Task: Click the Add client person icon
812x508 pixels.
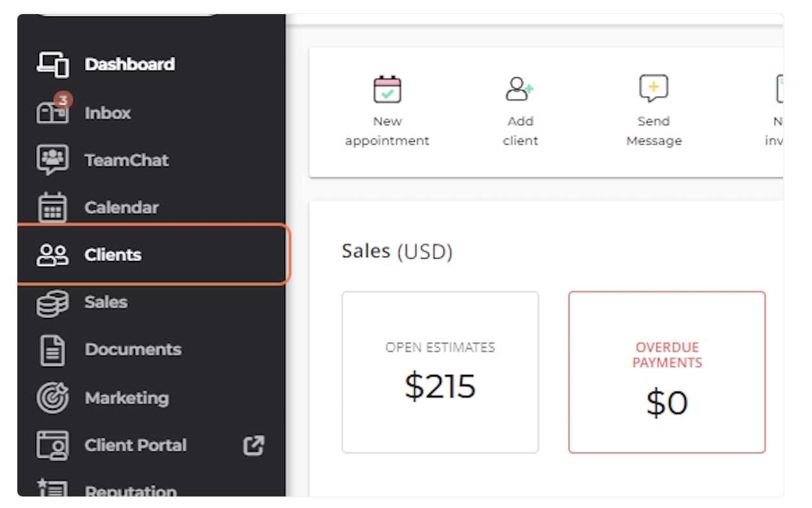Action: pos(519,90)
